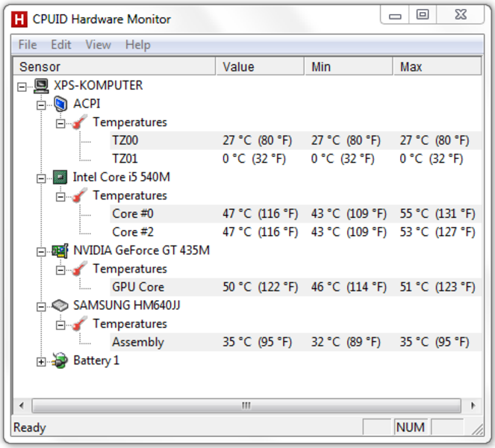
Task: Click the thermometer icon under Intel Core i5
Action: click(80, 196)
